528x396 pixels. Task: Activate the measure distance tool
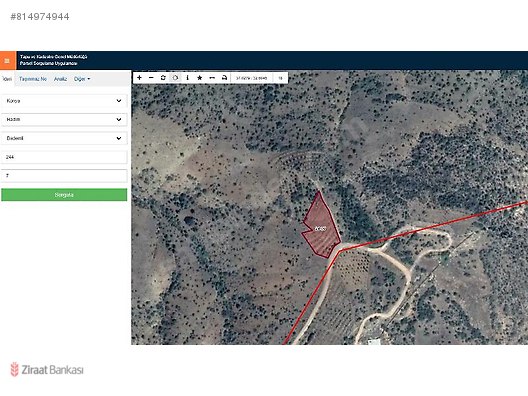click(x=212, y=78)
